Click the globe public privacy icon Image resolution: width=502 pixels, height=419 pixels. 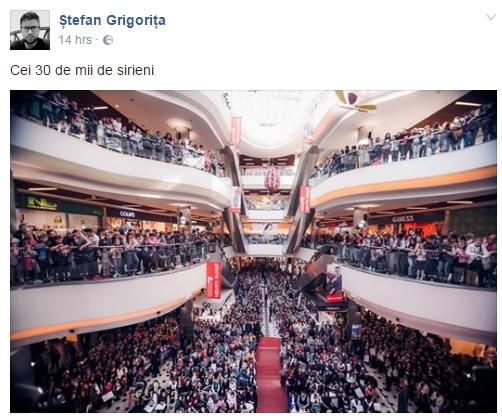click(108, 40)
